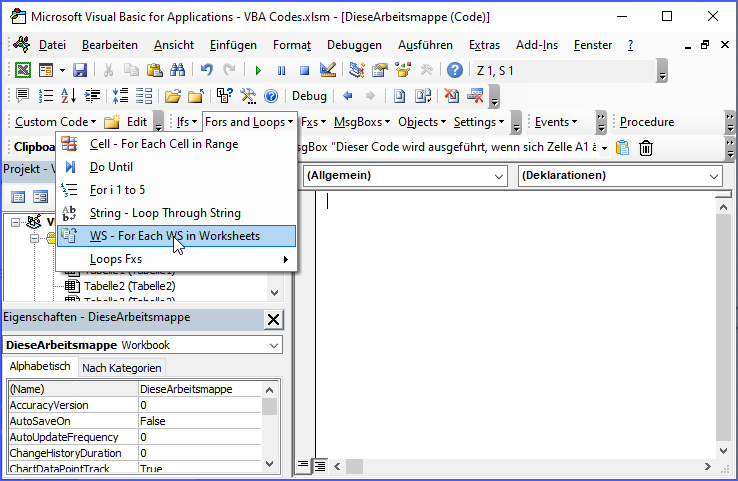Screen dimensions: 738x481
Task: Paste from clipboard in standard toolbar
Action: click(154, 71)
